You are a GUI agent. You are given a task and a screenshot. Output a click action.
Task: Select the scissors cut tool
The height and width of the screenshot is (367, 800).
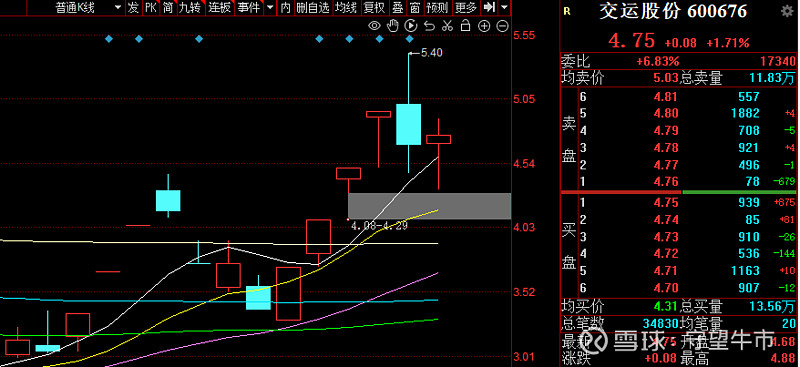tap(447, 26)
